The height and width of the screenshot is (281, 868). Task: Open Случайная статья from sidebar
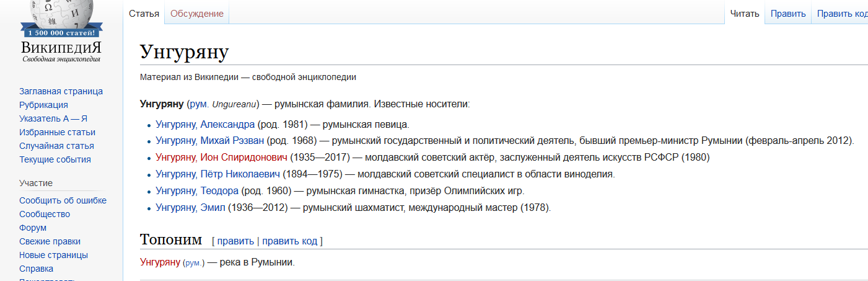(x=56, y=146)
